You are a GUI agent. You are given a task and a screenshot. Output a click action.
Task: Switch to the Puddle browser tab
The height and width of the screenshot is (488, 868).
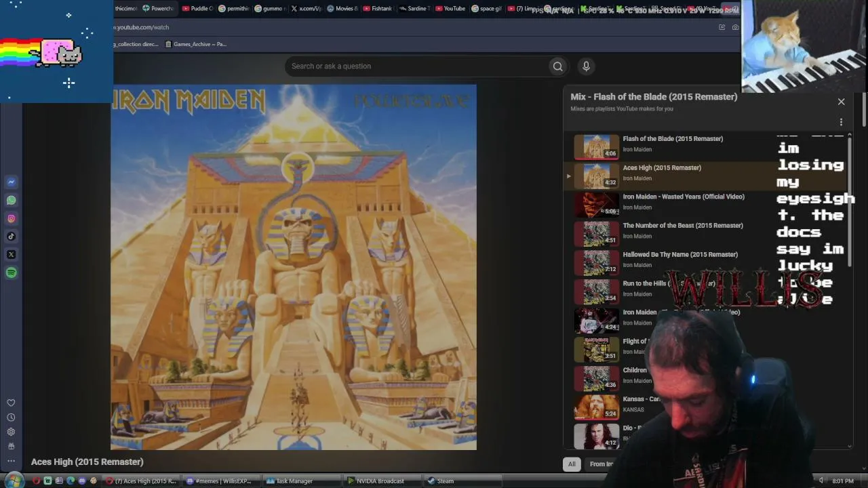[x=198, y=9]
